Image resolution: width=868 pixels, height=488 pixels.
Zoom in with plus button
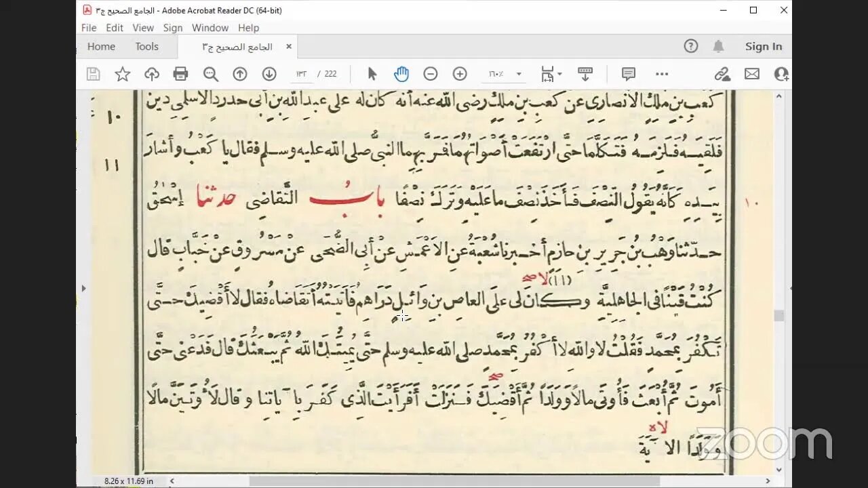tap(460, 74)
